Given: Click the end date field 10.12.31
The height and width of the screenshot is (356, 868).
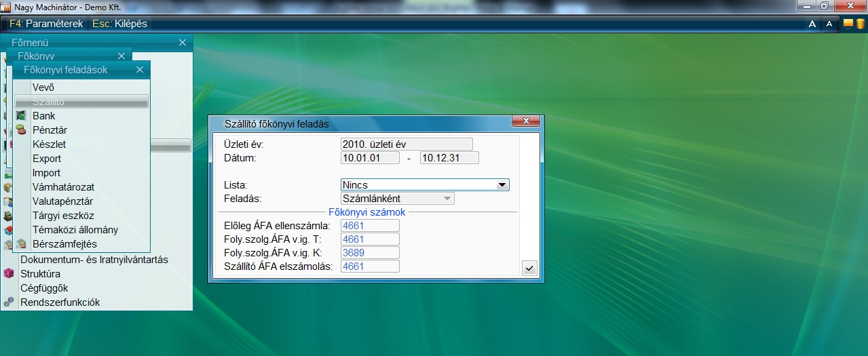Looking at the screenshot, I should coord(449,158).
